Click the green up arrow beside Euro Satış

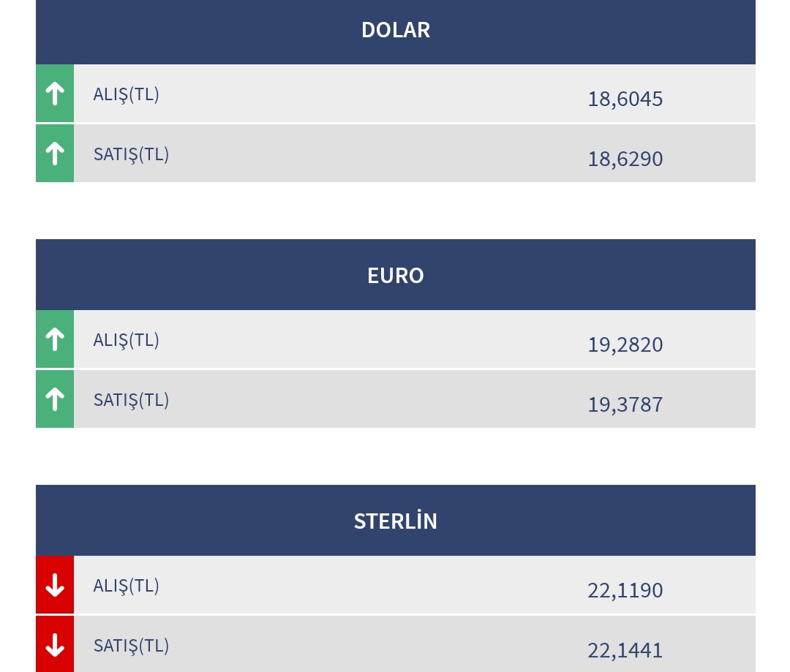point(55,399)
